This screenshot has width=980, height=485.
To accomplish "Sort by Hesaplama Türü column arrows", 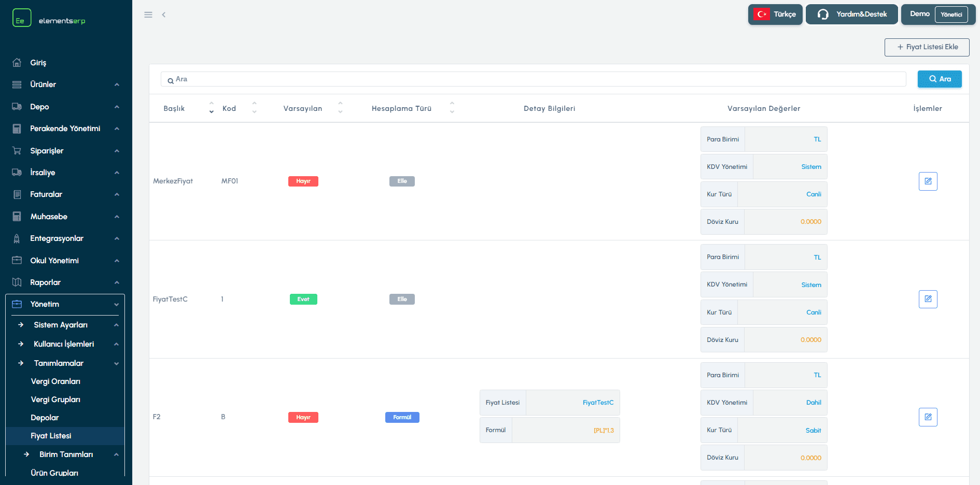I will click(x=452, y=108).
